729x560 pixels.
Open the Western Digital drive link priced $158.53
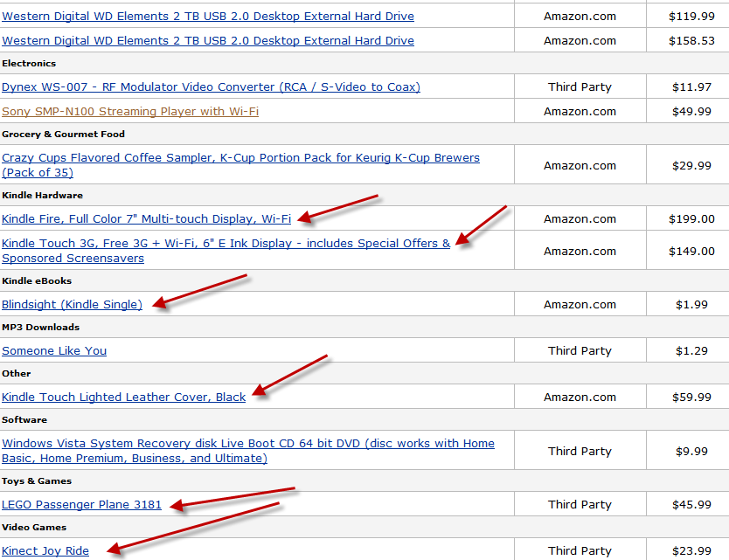point(208,41)
